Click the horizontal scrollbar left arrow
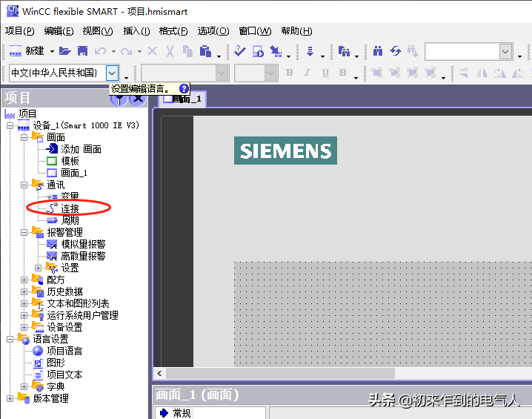This screenshot has width=532, height=419. click(159, 374)
